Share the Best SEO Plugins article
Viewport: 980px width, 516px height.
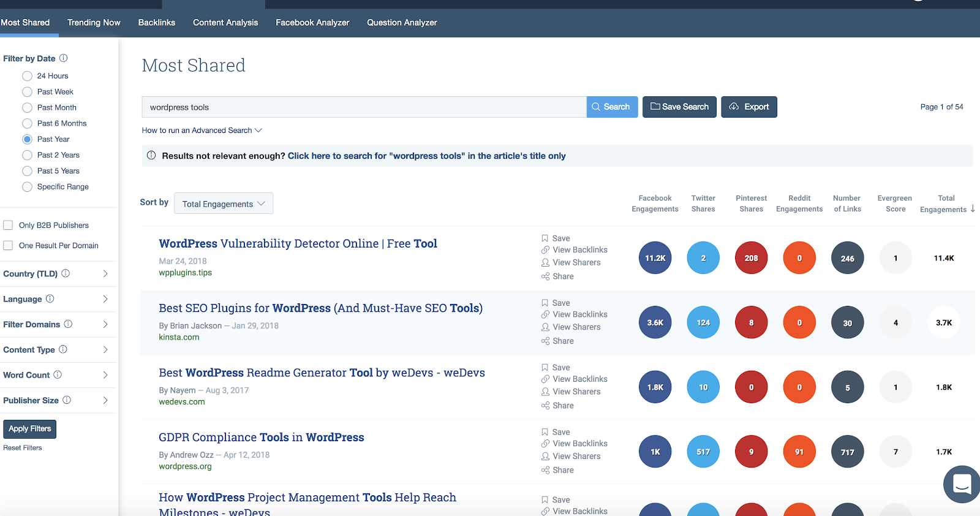(557, 341)
